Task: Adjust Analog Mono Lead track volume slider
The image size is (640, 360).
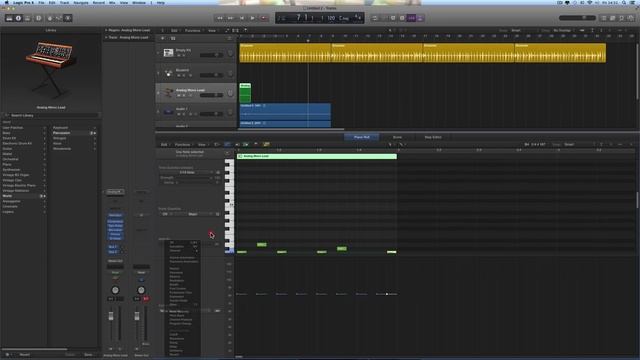Action: coord(211,95)
